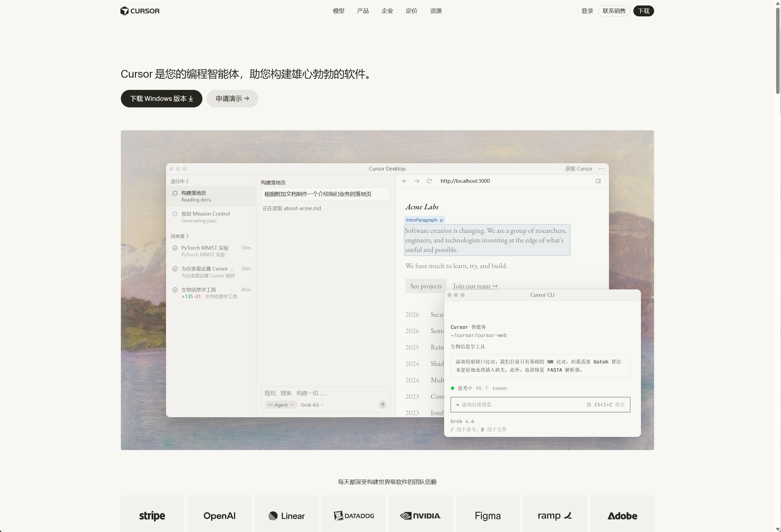Viewport: 781px width, 532px height.
Task: Open the PyTorch MNIST 实验 review item
Action: (x=211, y=251)
